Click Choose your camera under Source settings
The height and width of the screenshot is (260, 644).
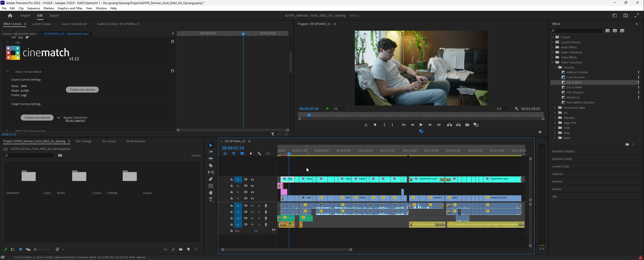[82, 90]
